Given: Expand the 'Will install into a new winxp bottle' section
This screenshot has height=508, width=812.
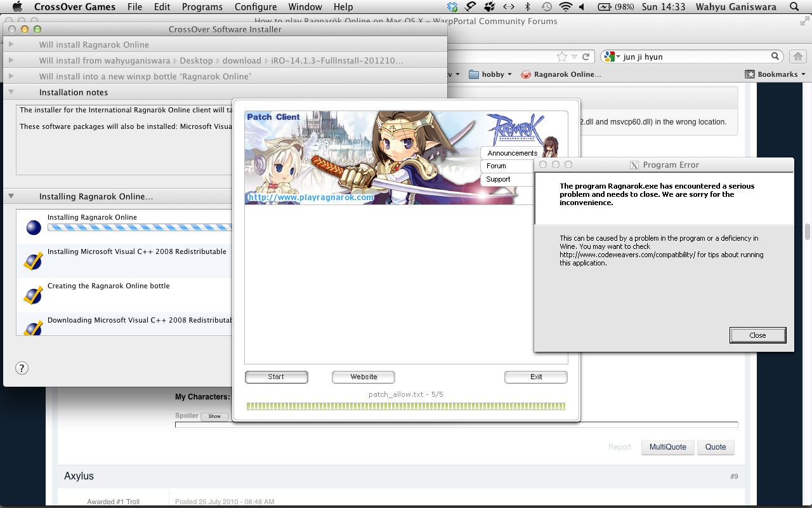Looking at the screenshot, I should tap(11, 76).
